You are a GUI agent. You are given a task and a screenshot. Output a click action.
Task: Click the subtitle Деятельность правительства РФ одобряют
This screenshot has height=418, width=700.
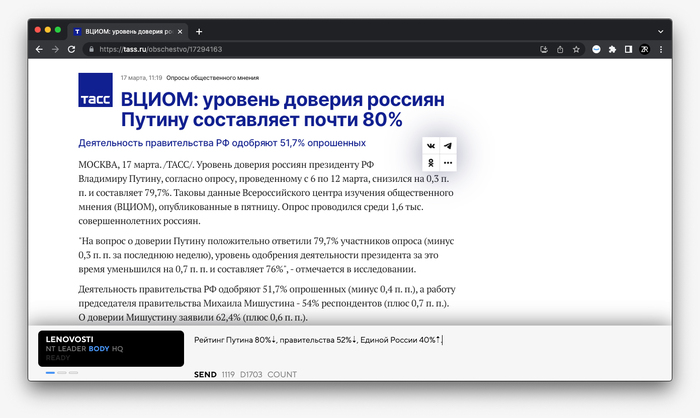click(x=222, y=143)
